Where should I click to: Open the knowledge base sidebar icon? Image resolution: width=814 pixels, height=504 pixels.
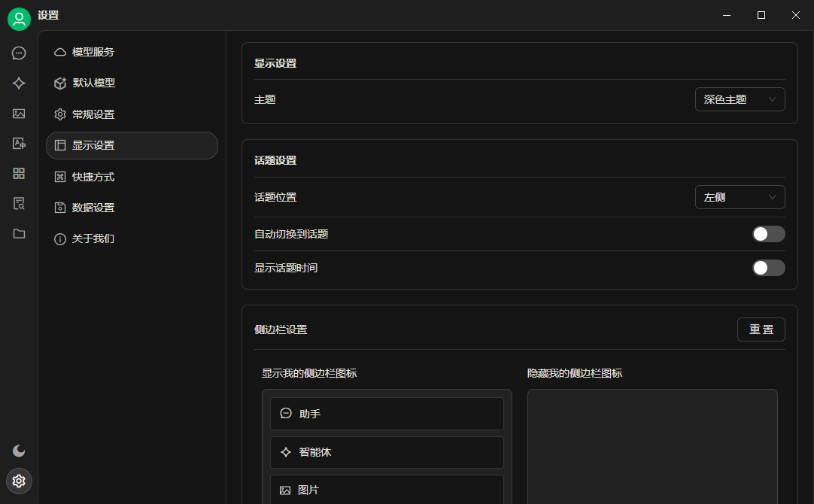[x=19, y=204]
